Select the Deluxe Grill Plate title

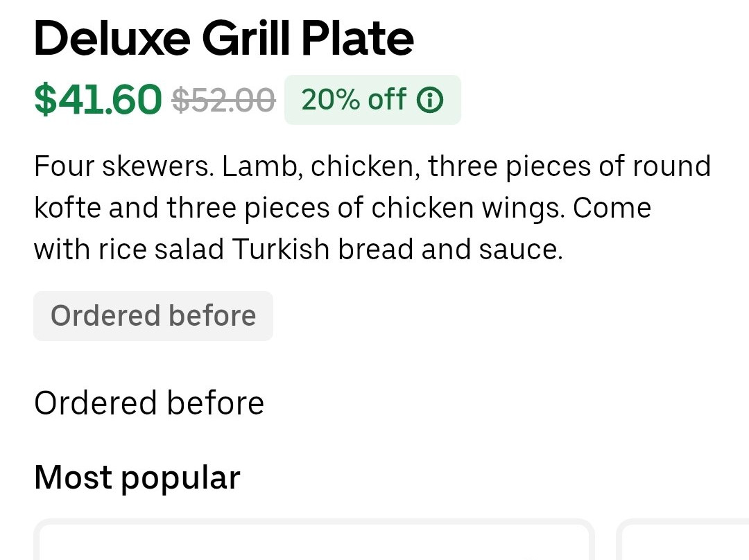tap(223, 38)
